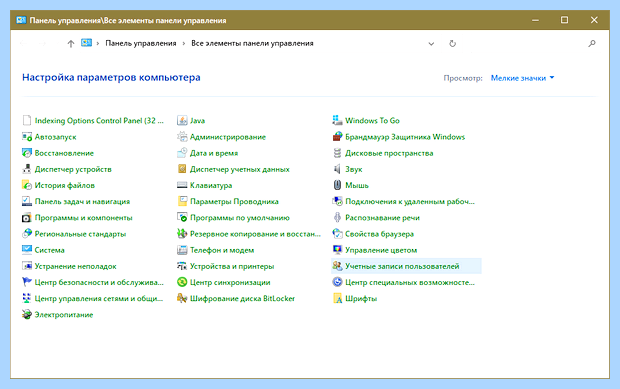Click the search magnifier icon
620x389 pixels.
coord(592,43)
